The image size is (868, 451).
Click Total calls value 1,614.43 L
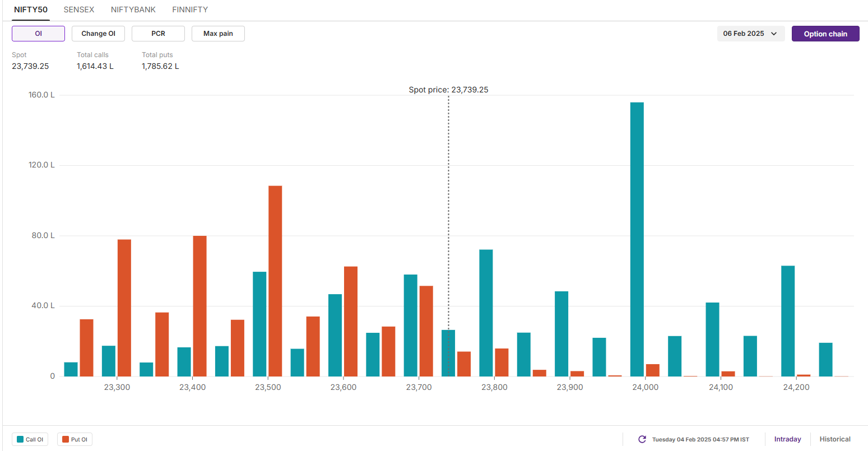point(95,66)
